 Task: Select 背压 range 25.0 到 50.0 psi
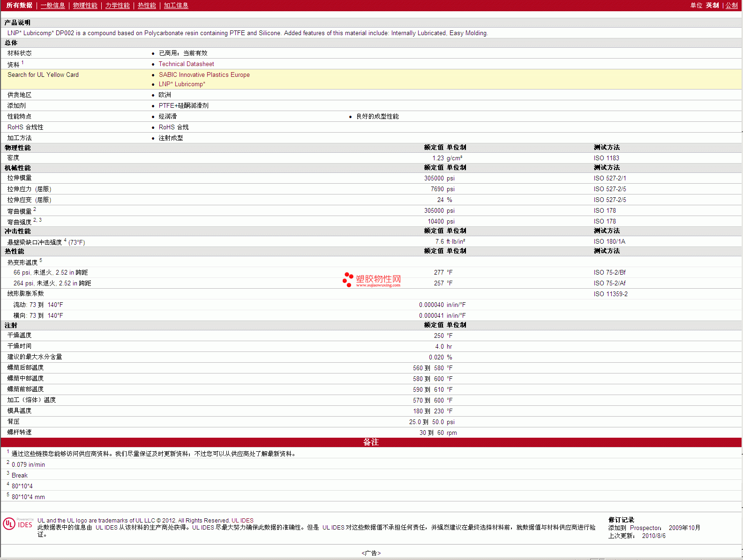click(x=432, y=422)
